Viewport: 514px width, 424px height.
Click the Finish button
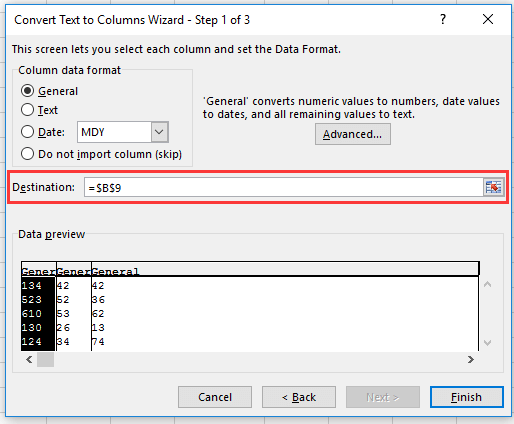pos(466,397)
